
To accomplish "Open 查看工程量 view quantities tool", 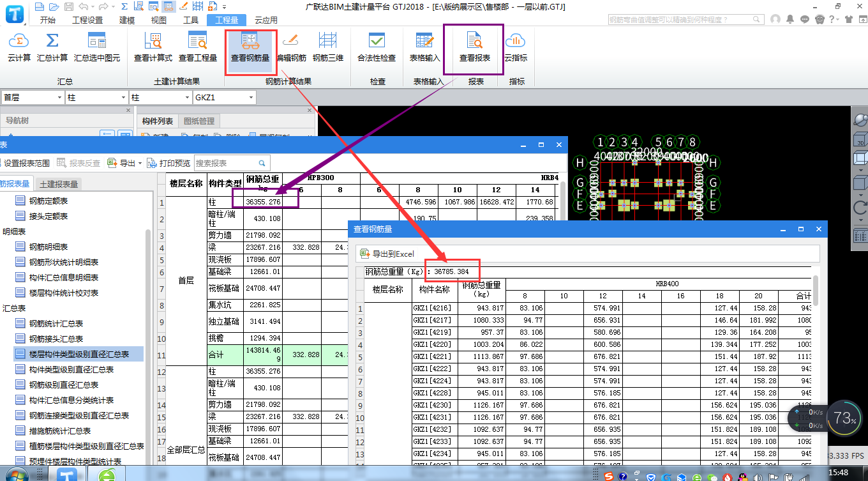I will [x=198, y=47].
